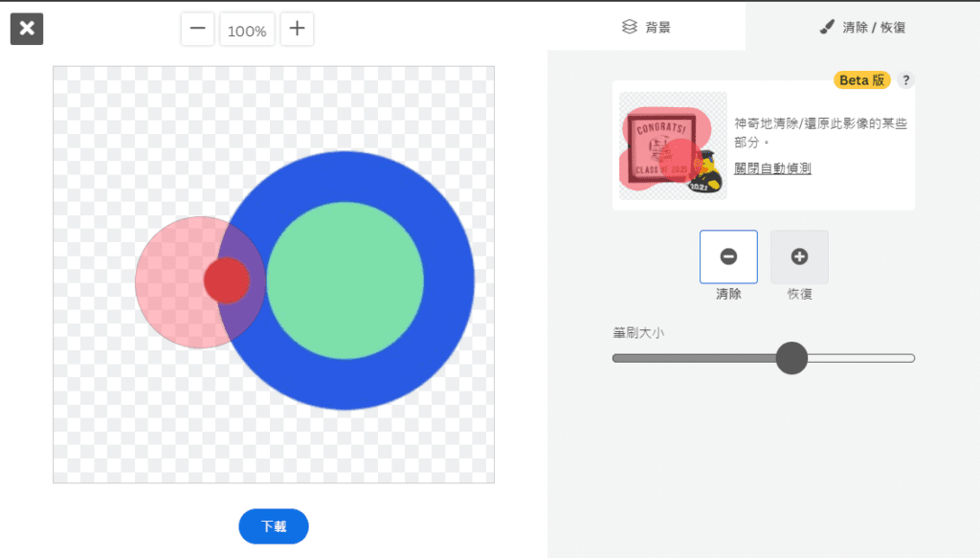
Task: Open the question mark help icon
Action: (x=905, y=80)
